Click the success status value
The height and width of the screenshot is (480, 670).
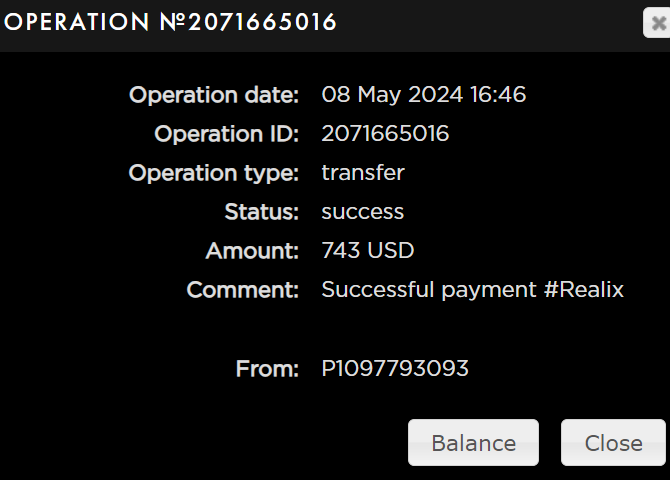[x=362, y=212]
